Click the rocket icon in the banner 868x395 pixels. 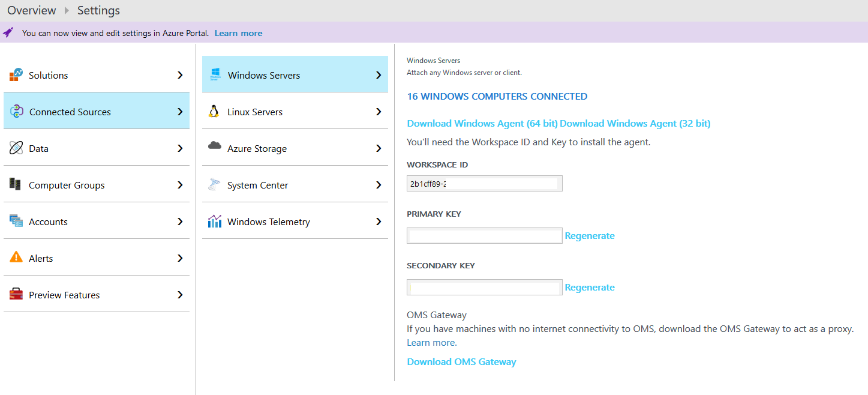point(8,32)
